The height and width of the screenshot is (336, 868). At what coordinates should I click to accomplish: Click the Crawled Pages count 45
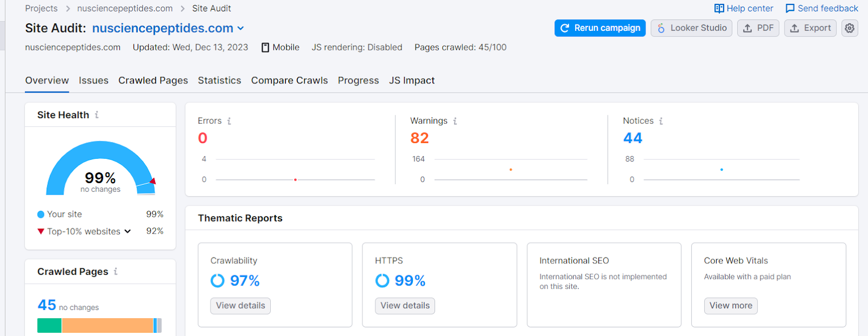[47, 305]
